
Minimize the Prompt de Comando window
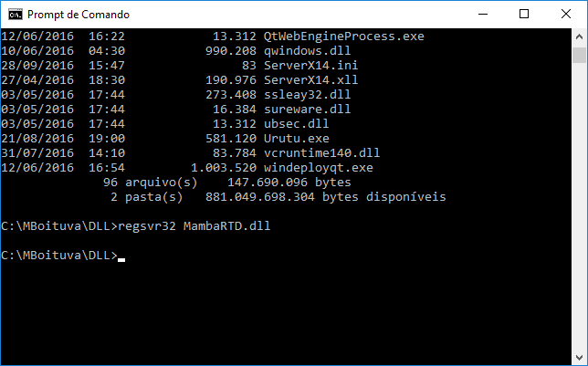pyautogui.click(x=483, y=15)
